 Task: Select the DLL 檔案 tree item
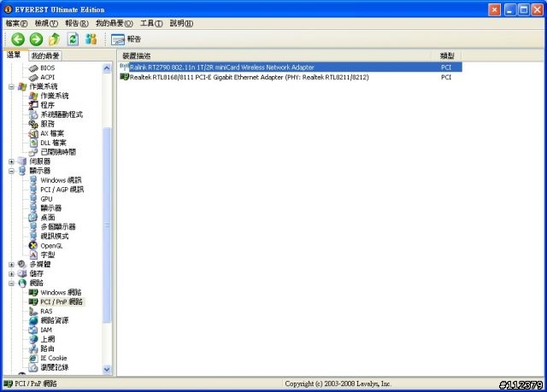(53, 143)
